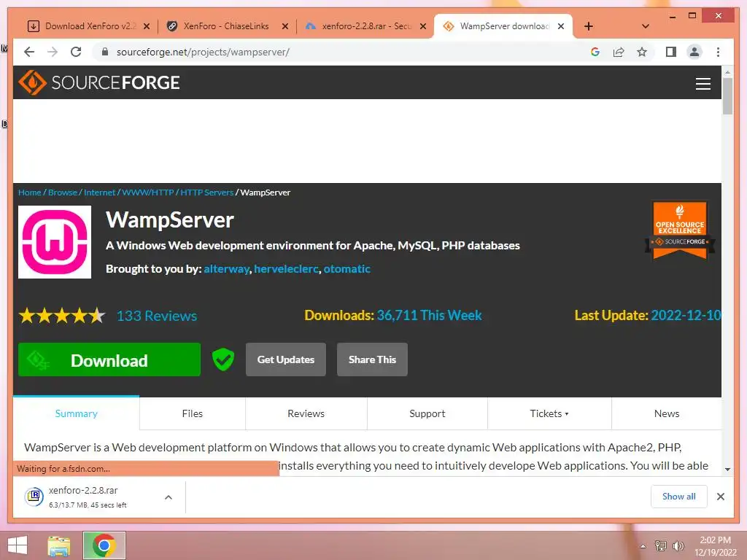Click the scrollbar down arrow
Viewport: 747px width, 560px height.
click(x=727, y=469)
